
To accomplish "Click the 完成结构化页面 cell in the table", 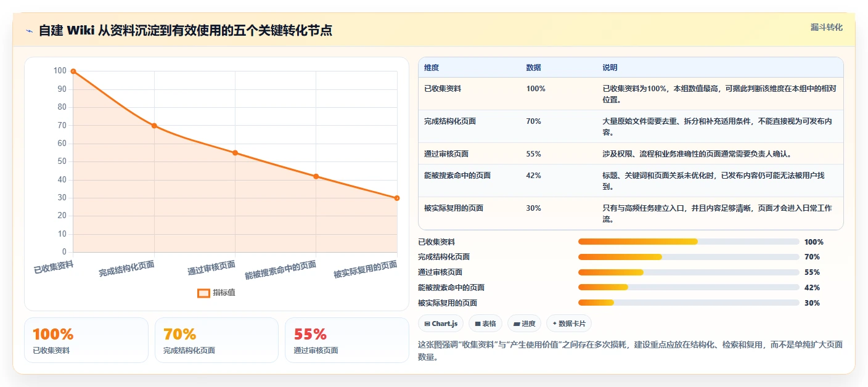I will point(450,121).
